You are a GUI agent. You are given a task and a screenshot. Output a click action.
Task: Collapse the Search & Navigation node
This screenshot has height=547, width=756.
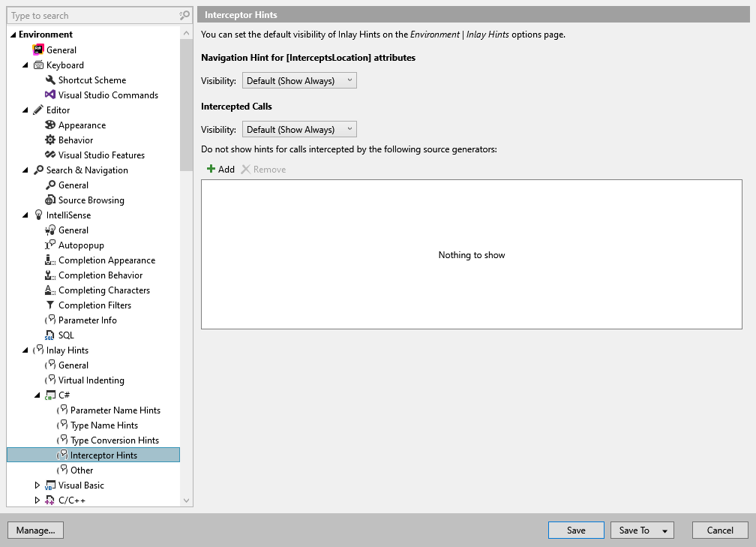[25, 170]
